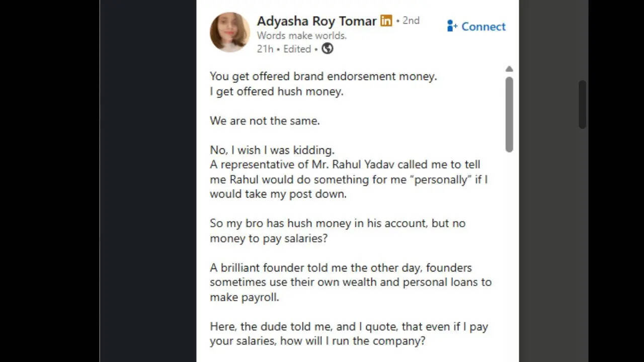Click the 'Here, the dude told me' paragraph
Screen dimensions: 644x362
click(349, 334)
